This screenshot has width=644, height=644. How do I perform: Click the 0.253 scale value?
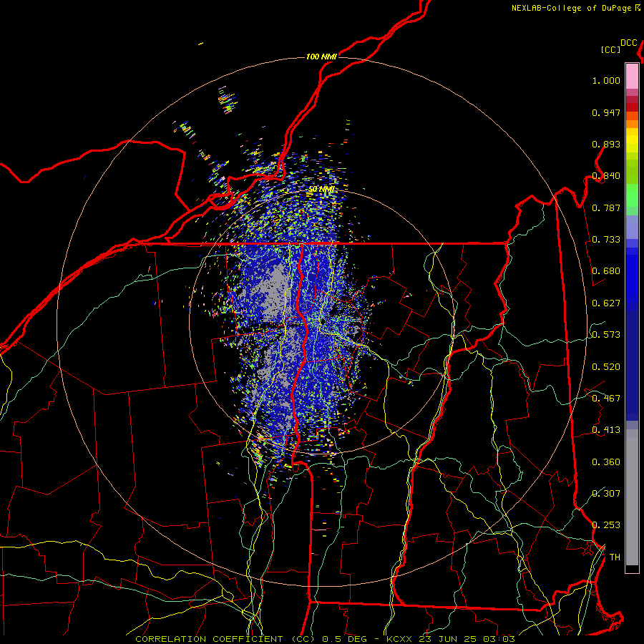tap(606, 525)
